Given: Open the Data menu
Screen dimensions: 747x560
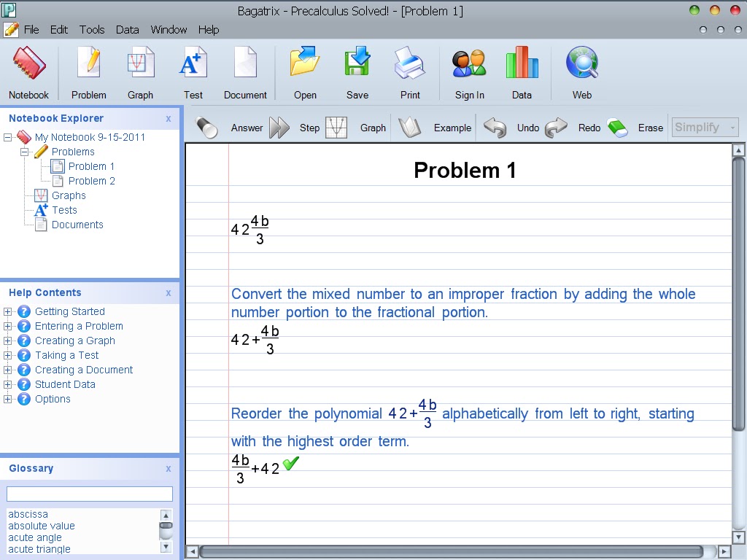Looking at the screenshot, I should (x=127, y=29).
